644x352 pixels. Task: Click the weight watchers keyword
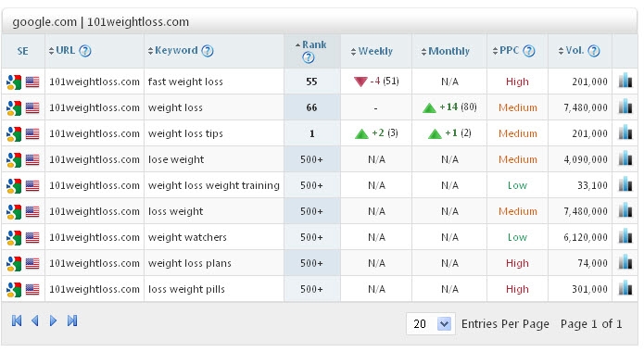click(187, 237)
